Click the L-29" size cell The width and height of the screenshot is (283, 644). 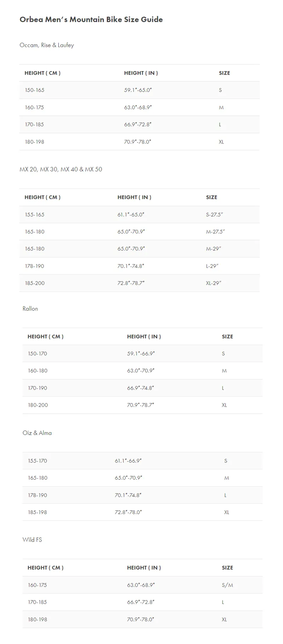(212, 266)
